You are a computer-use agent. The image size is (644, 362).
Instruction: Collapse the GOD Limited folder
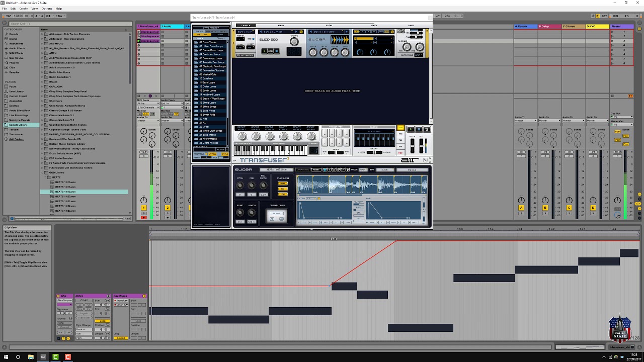pyautogui.click(x=43, y=172)
